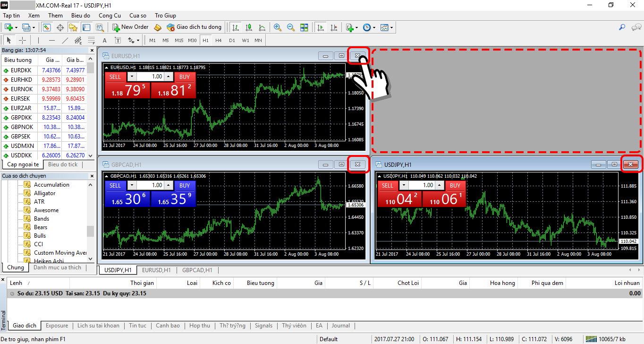Viewport: 644px width, 344px height.
Task: Toggle Giao dich tu dong auto trading
Action: click(x=194, y=27)
